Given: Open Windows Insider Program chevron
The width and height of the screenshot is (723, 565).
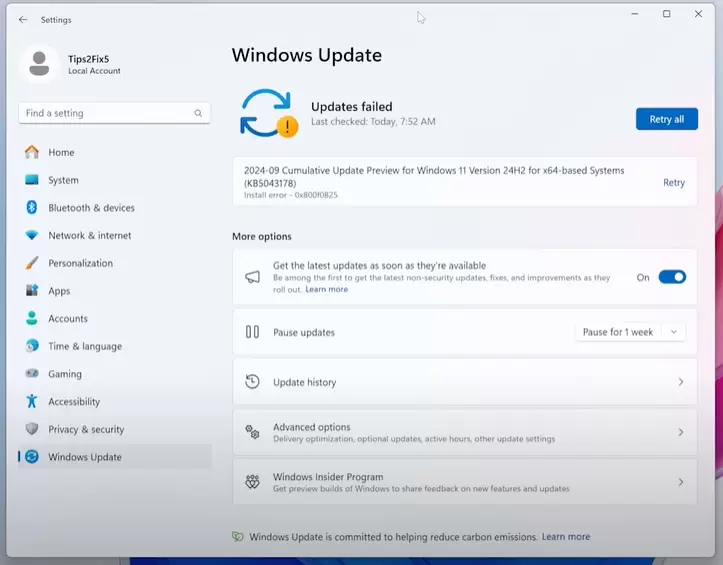Looking at the screenshot, I should point(680,482).
